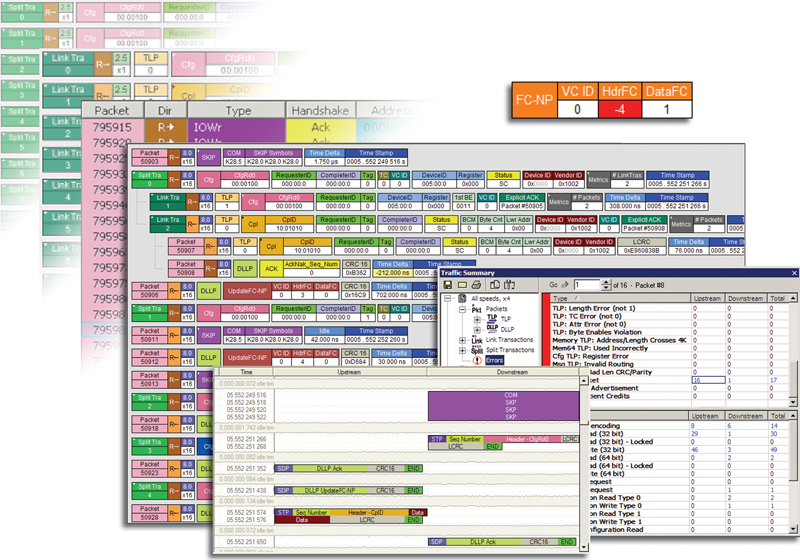This screenshot has height=560, width=800.
Task: Click the Split Tra 0 cell in trace view
Action: tap(149, 180)
